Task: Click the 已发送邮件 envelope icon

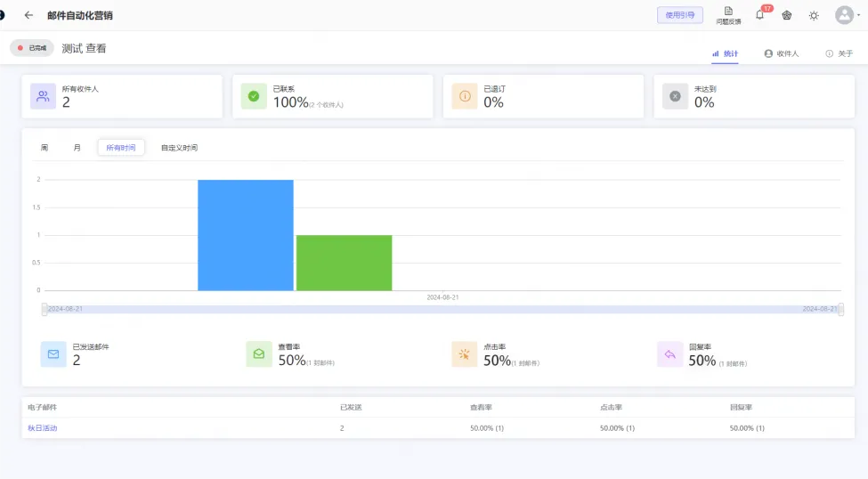Action: (53, 354)
